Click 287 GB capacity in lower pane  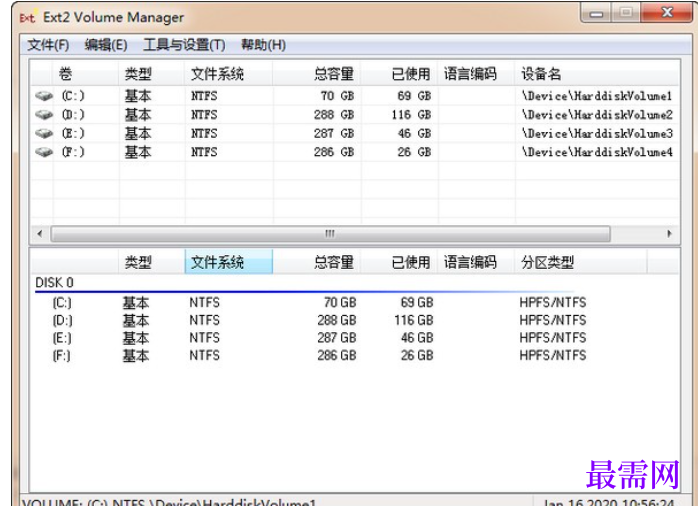coord(337,338)
